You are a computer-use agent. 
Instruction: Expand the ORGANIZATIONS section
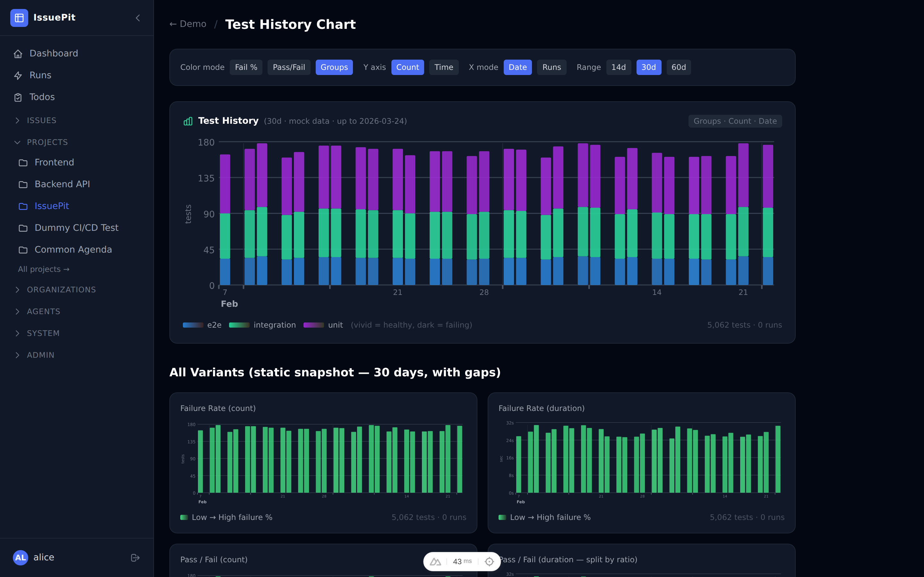[18, 290]
